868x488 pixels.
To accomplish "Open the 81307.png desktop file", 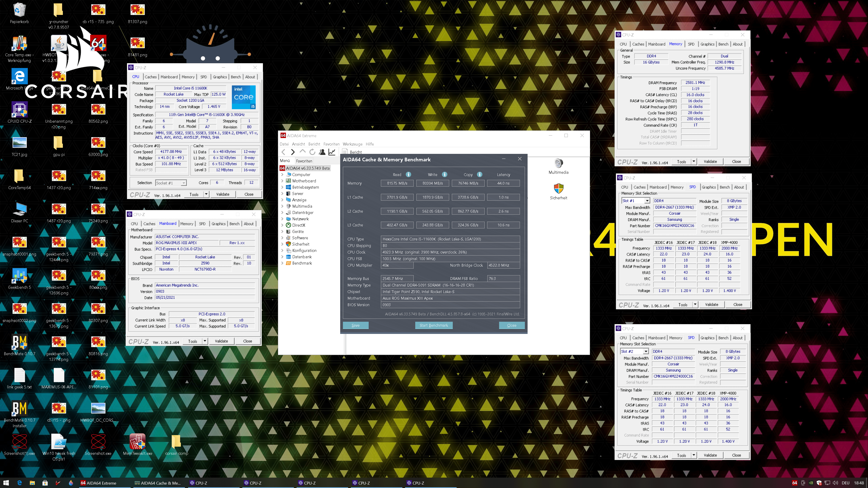I will [x=137, y=14].
